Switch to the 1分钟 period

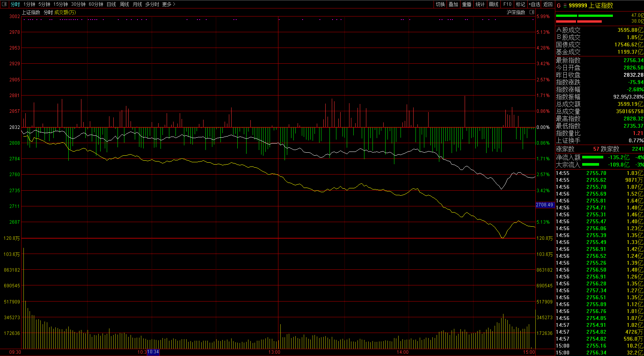29,4
